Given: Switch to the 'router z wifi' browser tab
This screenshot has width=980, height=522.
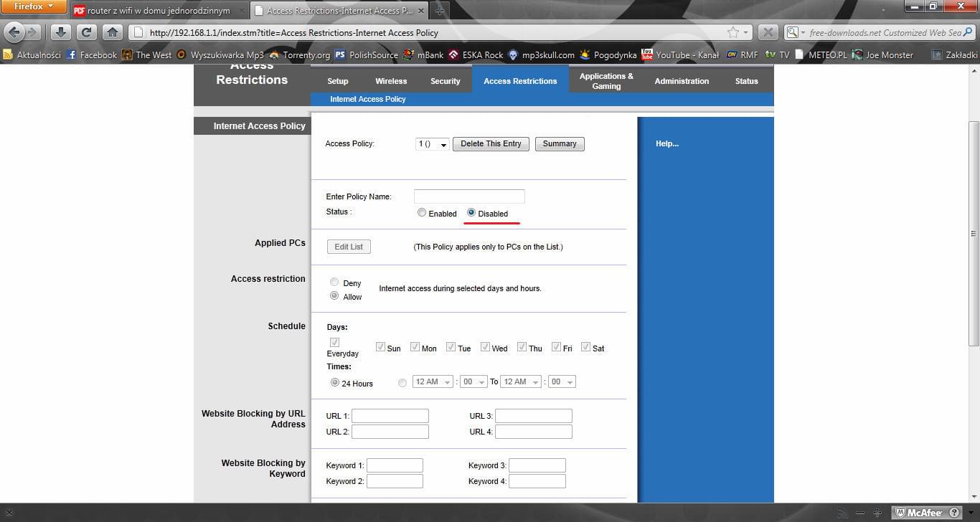Looking at the screenshot, I should pyautogui.click(x=159, y=11).
